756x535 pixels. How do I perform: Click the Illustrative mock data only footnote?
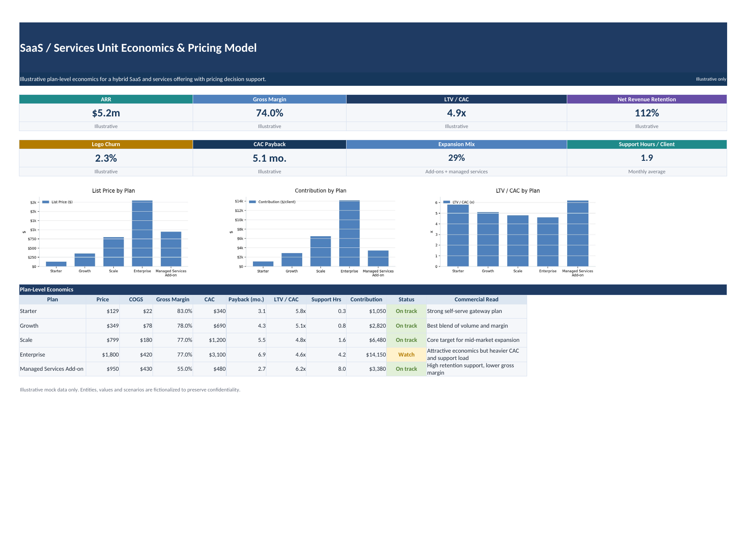pos(130,390)
